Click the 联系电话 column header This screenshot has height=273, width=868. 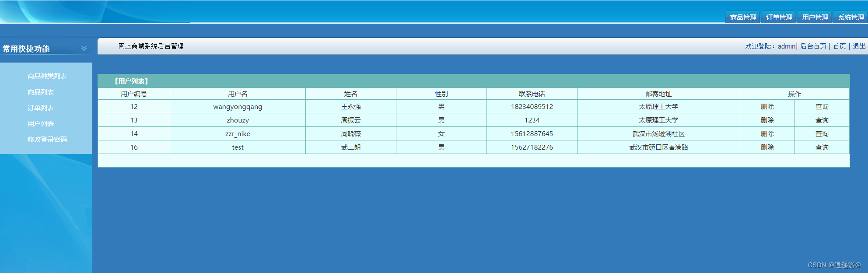532,94
